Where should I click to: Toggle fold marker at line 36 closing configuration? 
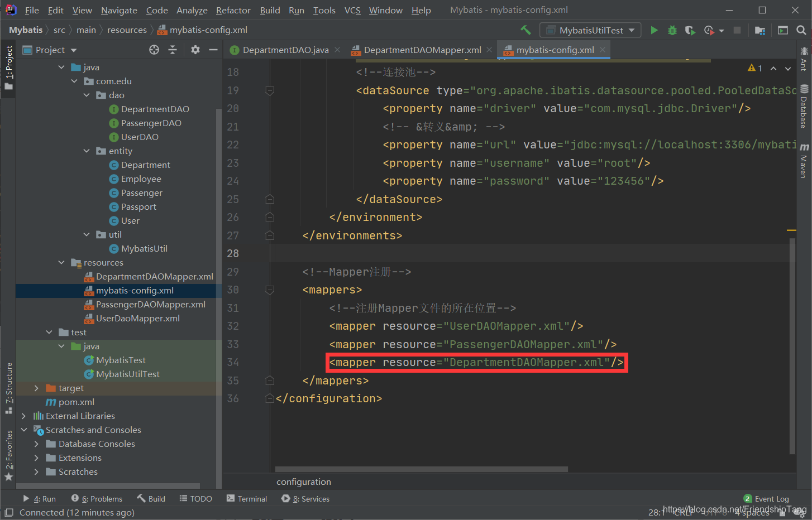pos(270,398)
